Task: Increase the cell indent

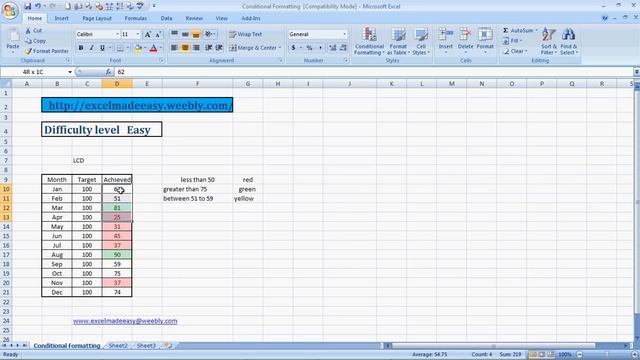Action: tap(219, 48)
